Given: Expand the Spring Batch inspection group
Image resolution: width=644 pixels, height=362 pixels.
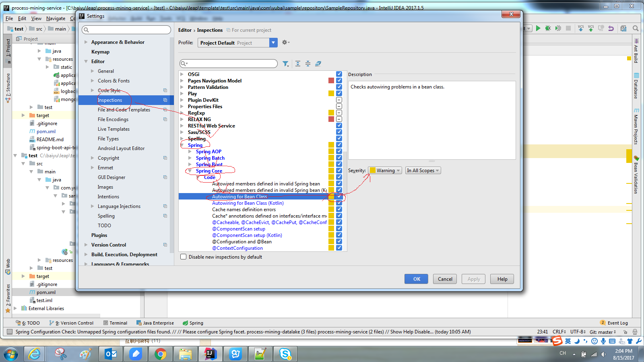Looking at the screenshot, I should tap(190, 158).
